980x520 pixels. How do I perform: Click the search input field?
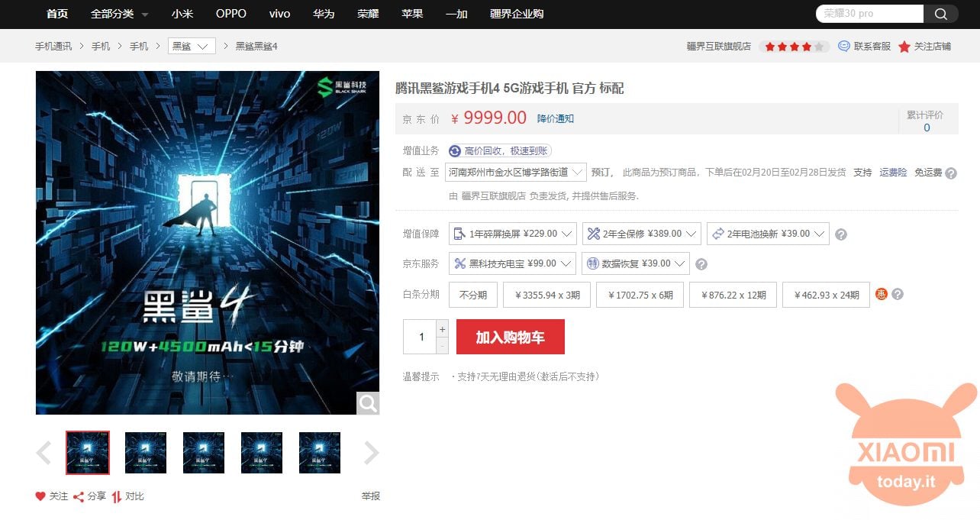pos(870,14)
